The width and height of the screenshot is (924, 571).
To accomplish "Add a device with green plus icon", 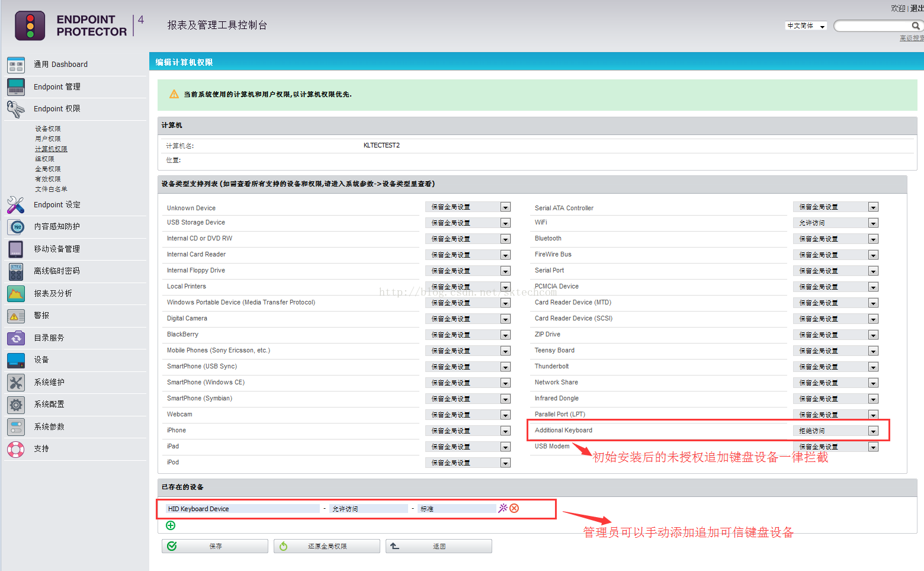I will coord(171,525).
